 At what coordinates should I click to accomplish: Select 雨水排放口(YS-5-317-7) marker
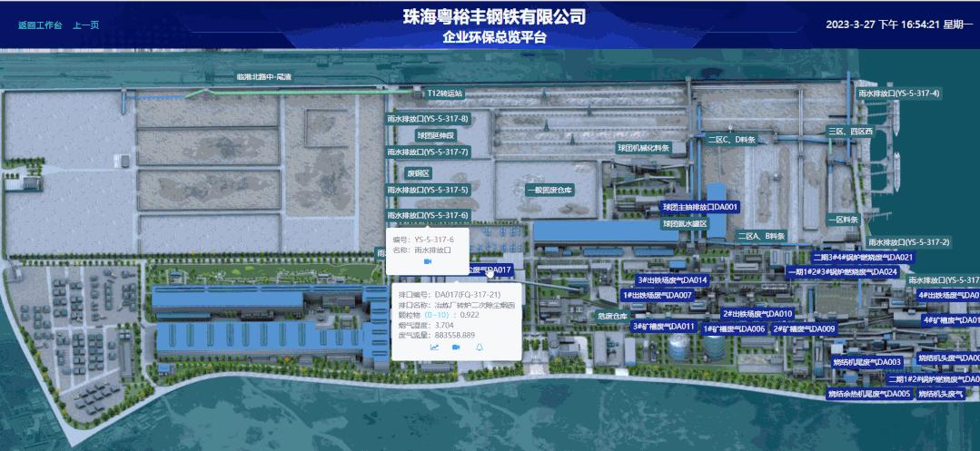[428, 152]
